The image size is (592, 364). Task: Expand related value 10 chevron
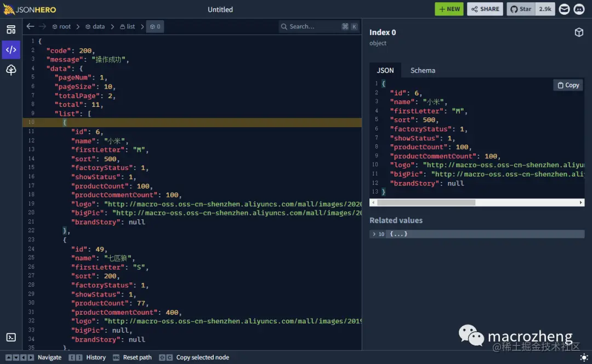[374, 234]
